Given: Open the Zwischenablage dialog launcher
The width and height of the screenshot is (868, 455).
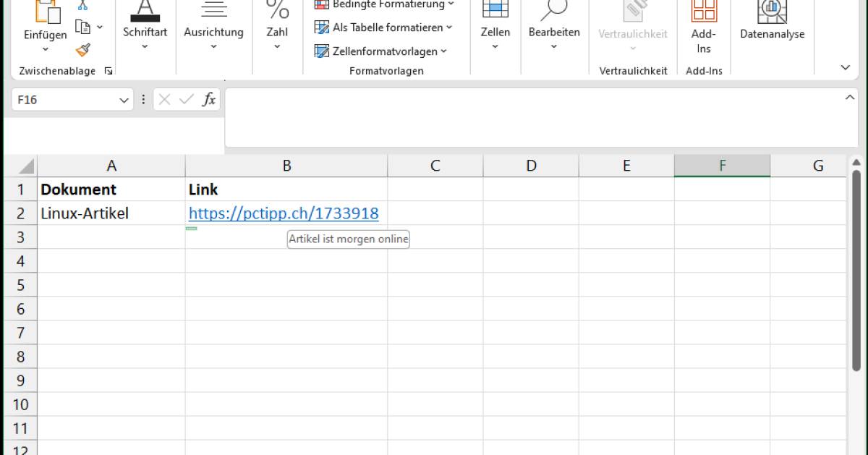Looking at the screenshot, I should tap(109, 71).
